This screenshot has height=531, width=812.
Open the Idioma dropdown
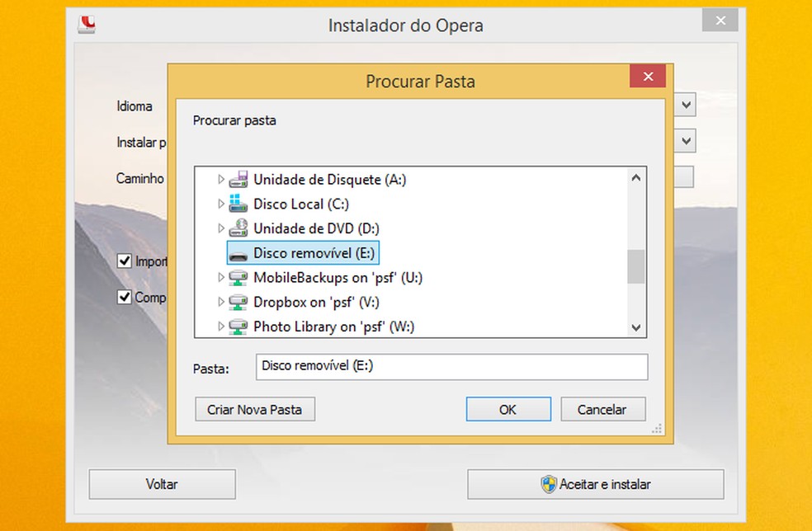coord(686,104)
